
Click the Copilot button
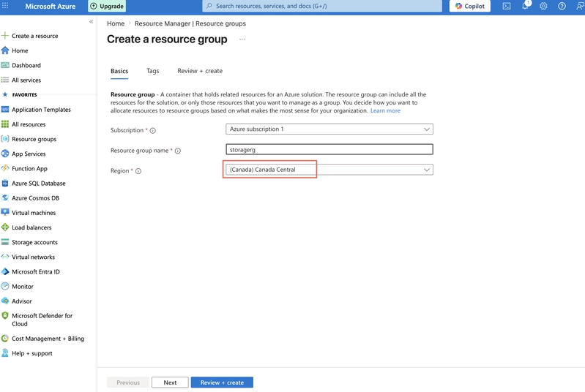[x=470, y=6]
